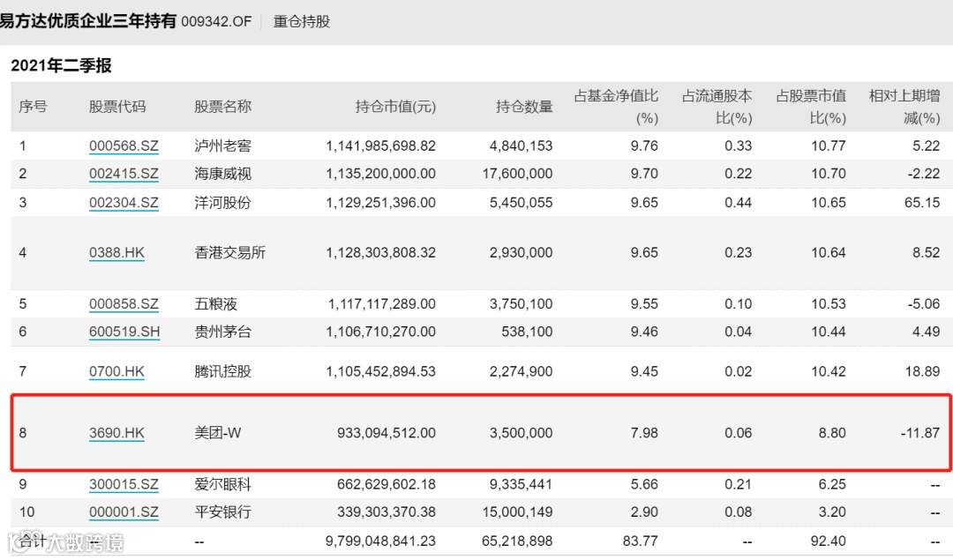Screen dimensions: 953x560
Task: Select stock name 泸州老窖
Action: [222, 146]
